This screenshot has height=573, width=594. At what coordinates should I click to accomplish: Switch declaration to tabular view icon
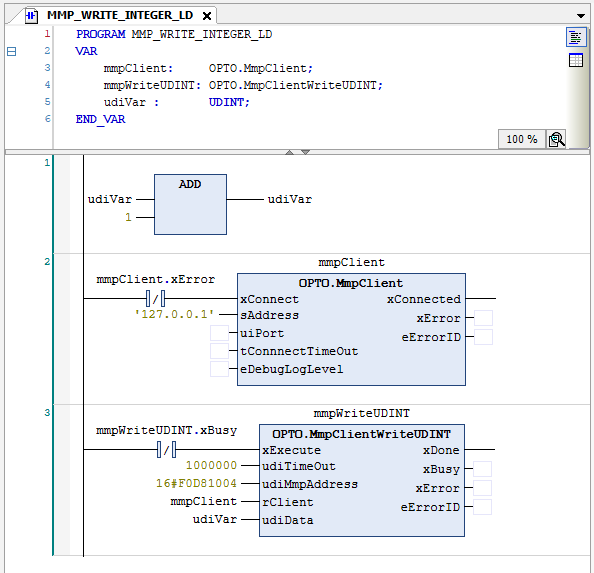576,60
